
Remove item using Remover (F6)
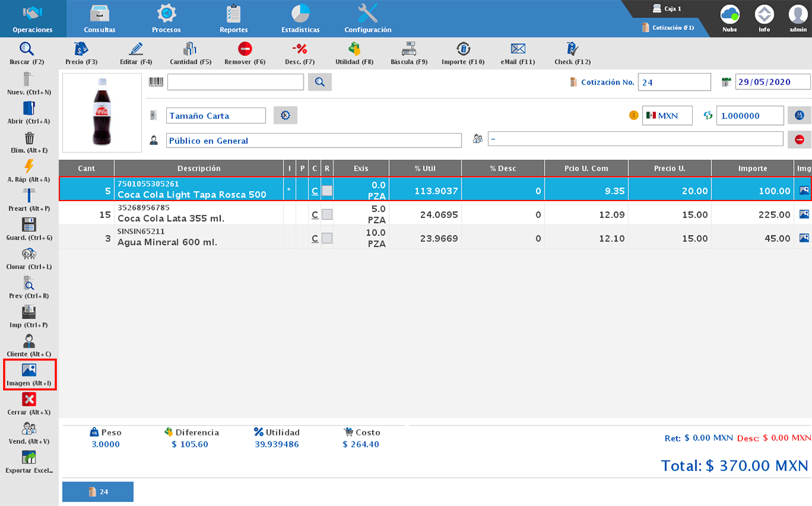(x=245, y=49)
